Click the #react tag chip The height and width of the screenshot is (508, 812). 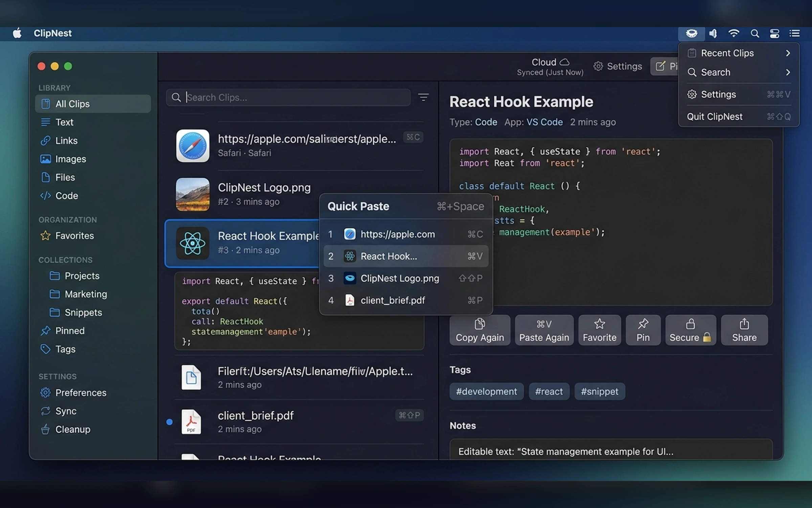tap(549, 391)
